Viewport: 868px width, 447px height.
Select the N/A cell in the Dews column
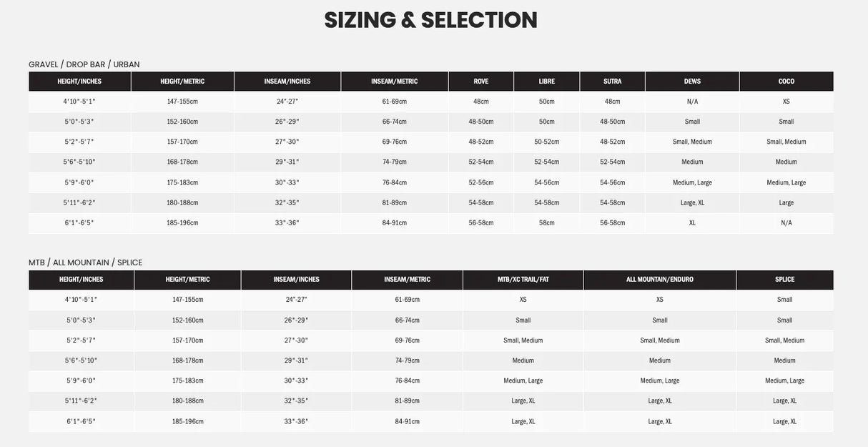click(692, 102)
